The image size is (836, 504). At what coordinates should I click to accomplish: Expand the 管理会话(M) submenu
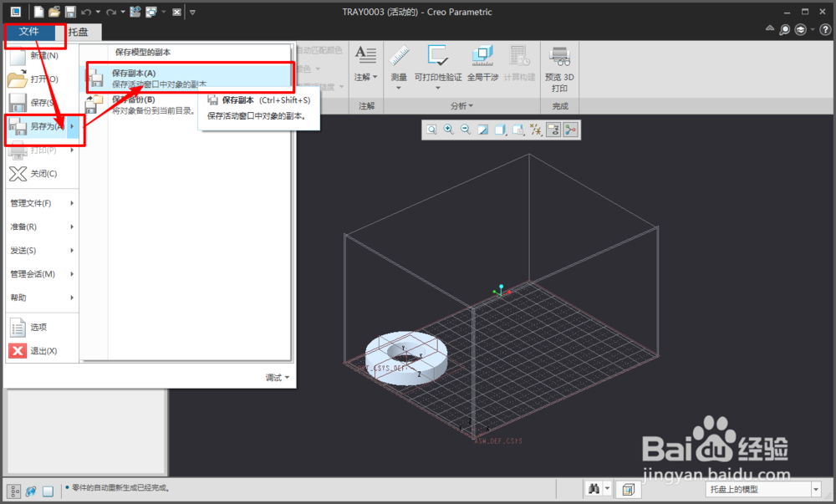pos(42,274)
